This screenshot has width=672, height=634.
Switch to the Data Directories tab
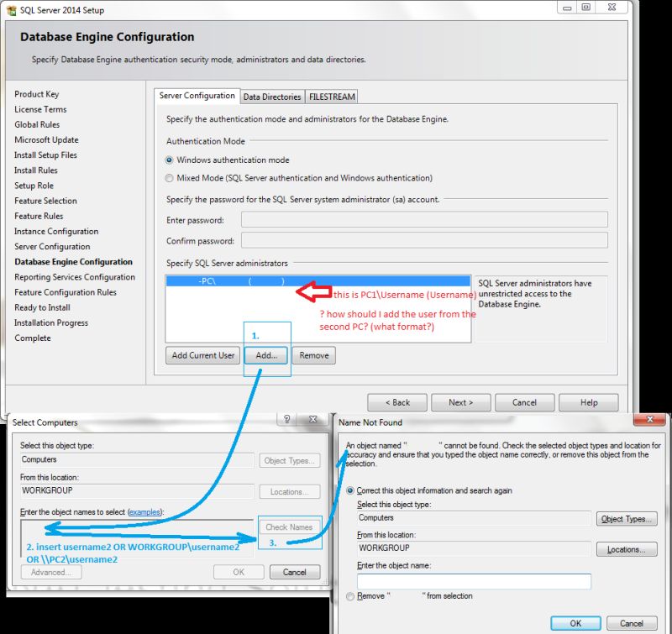pos(272,97)
